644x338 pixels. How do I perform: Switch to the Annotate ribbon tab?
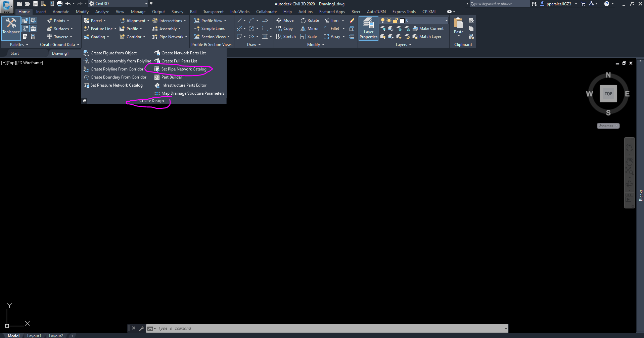tap(61, 12)
